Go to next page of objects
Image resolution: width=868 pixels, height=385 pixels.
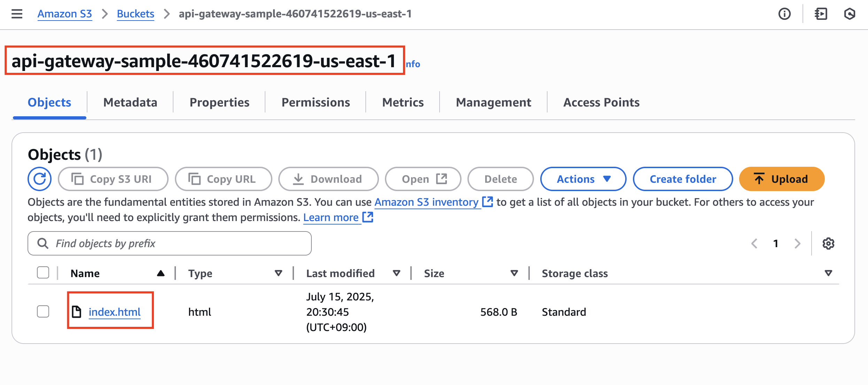[797, 243]
